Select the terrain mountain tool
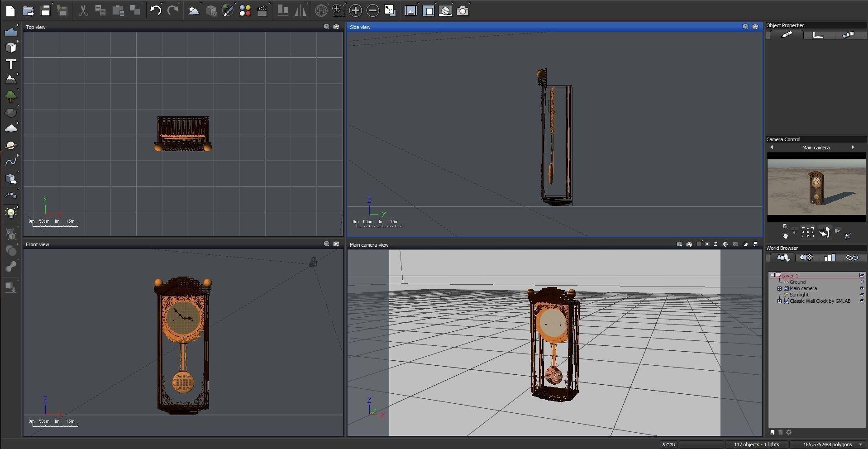The height and width of the screenshot is (449, 868). (11, 79)
